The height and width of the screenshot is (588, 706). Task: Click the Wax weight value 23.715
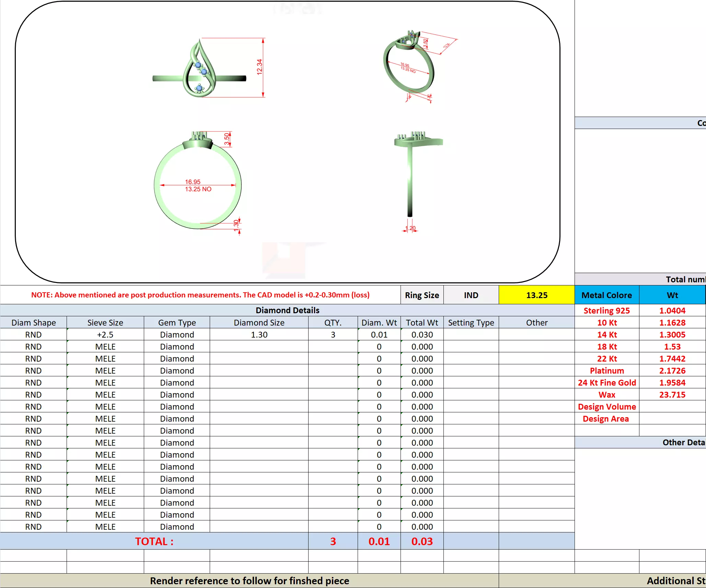pos(672,395)
